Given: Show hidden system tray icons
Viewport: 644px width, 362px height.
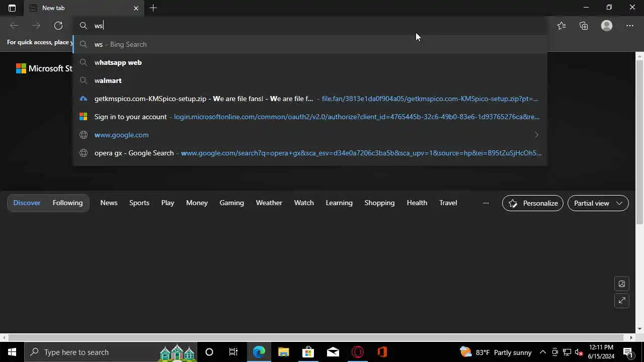Looking at the screenshot, I should click(543, 352).
